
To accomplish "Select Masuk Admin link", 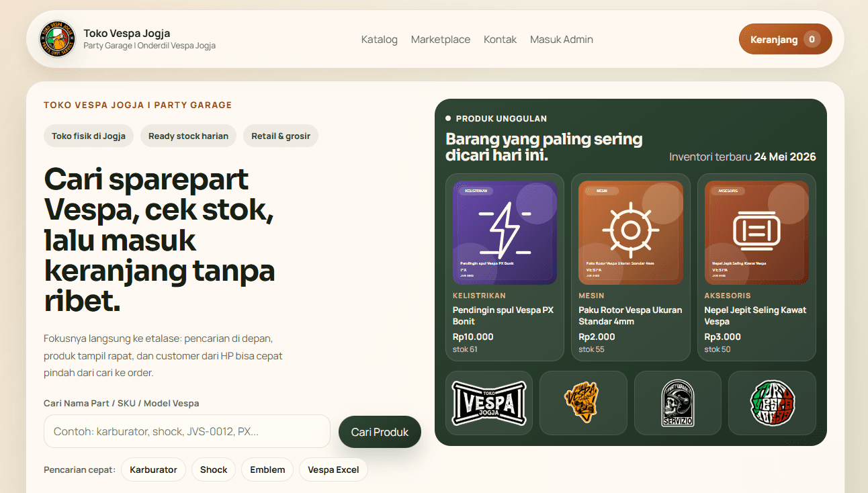I will pos(562,40).
